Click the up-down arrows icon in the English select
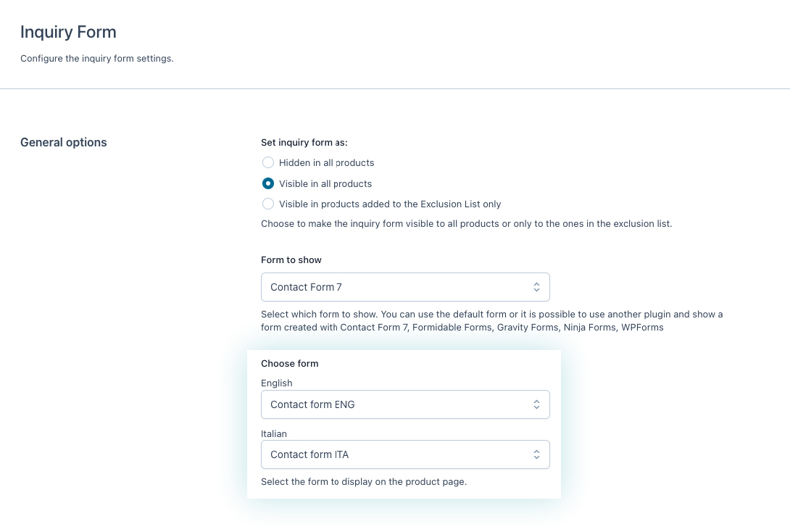790x532 pixels. coord(536,404)
